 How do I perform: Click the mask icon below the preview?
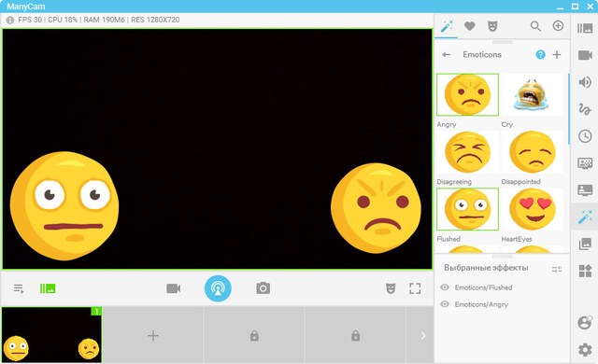point(391,288)
